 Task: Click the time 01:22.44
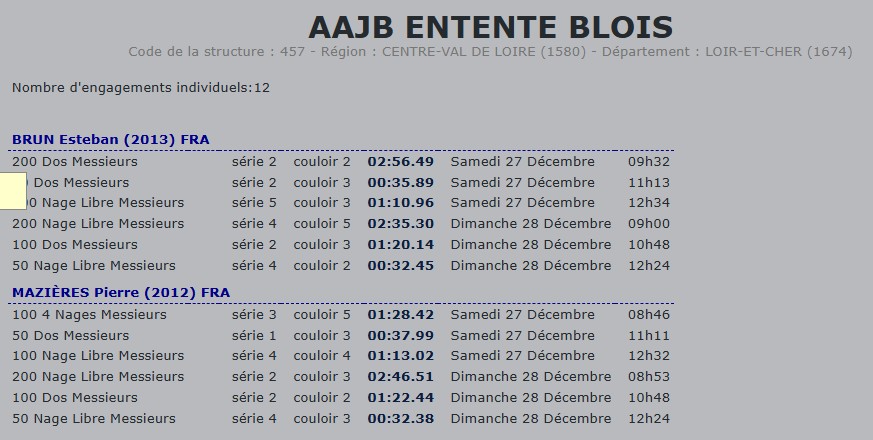click(x=400, y=398)
